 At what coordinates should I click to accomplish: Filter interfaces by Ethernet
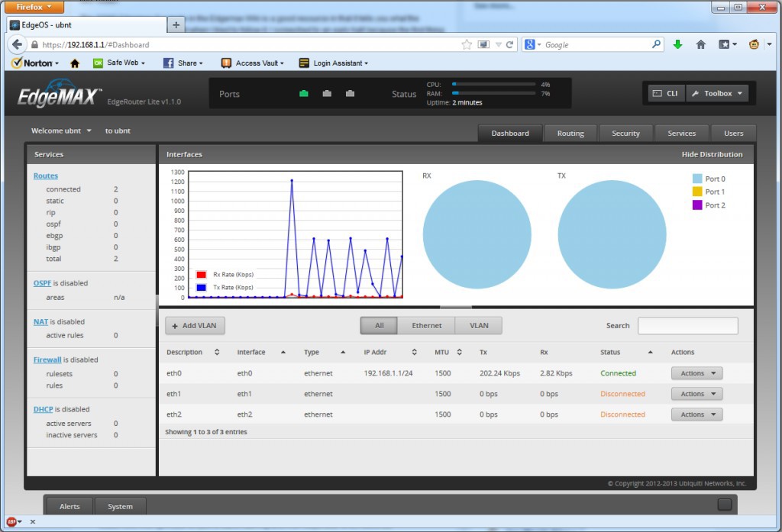tap(426, 326)
